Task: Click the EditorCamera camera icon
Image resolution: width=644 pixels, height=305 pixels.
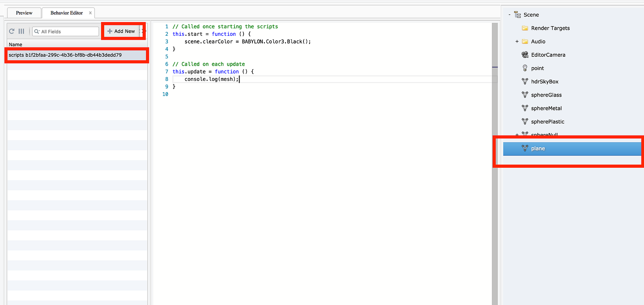Action: (525, 55)
